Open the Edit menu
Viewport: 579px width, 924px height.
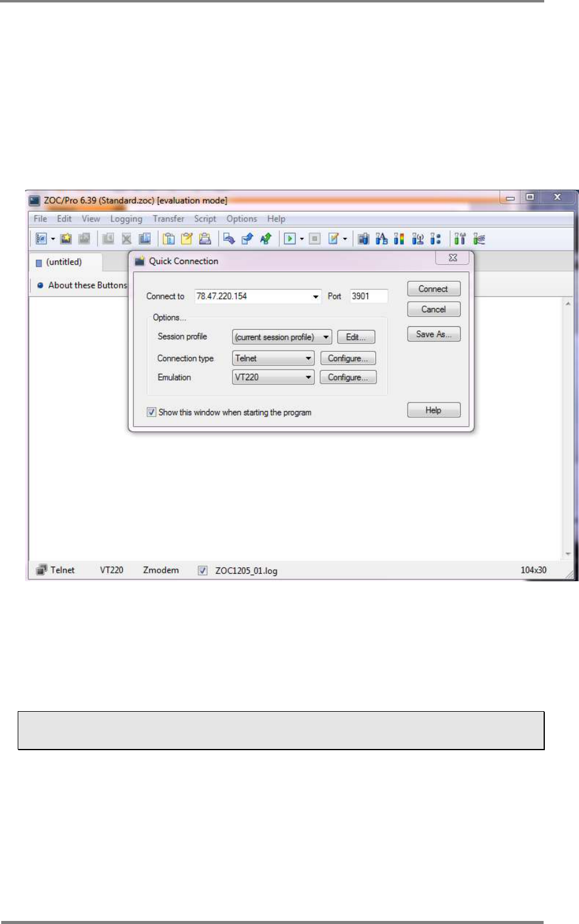coord(64,219)
